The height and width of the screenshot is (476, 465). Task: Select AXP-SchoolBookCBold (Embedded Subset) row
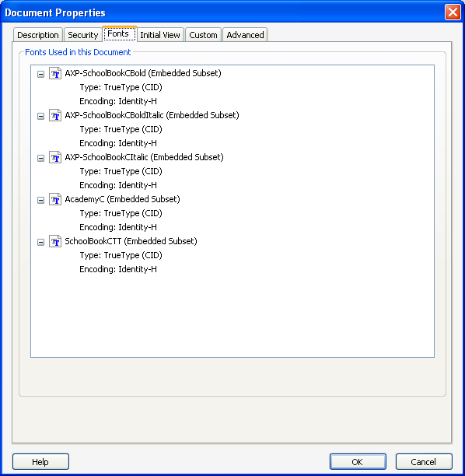pos(143,73)
